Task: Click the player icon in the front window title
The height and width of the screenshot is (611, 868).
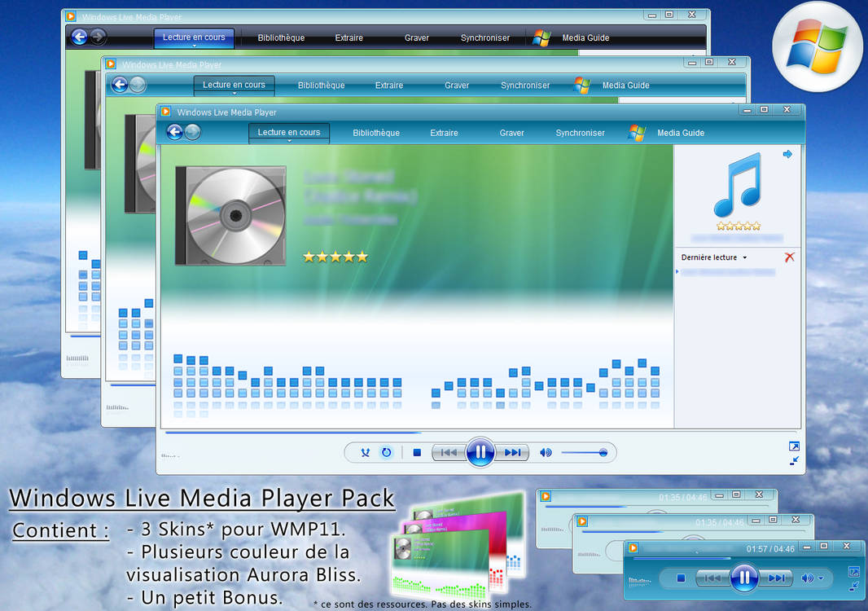Action: [165, 112]
